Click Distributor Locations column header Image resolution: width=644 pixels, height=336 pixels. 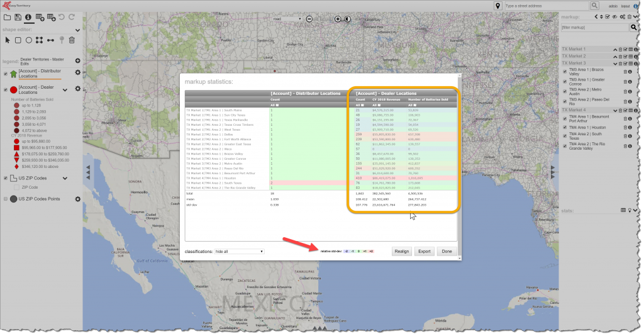(305, 93)
